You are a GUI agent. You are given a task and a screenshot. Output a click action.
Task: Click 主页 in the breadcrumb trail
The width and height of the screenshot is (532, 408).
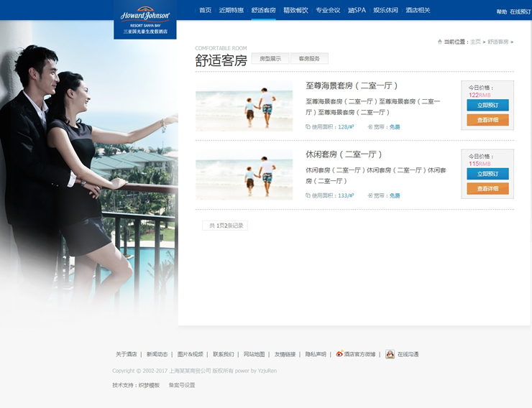[475, 42]
